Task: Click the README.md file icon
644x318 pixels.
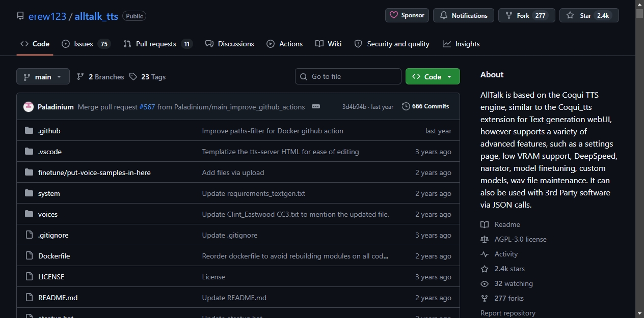Action: click(29, 298)
